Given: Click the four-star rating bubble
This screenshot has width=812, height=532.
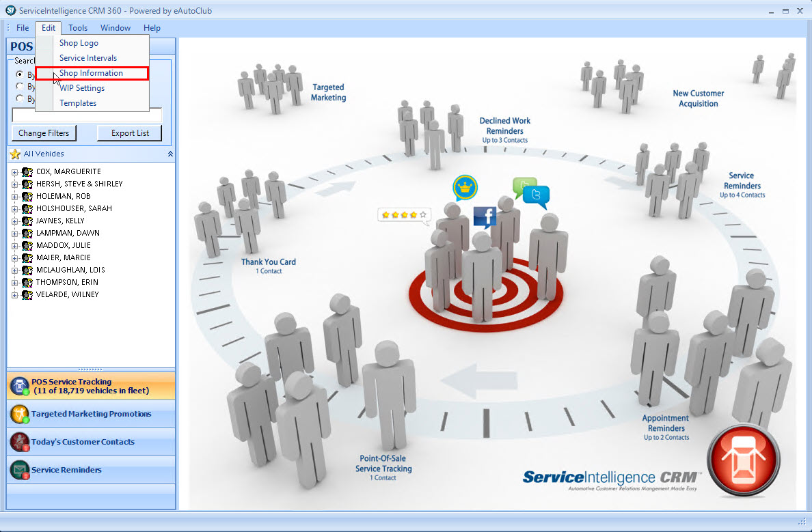Looking at the screenshot, I should [x=405, y=215].
